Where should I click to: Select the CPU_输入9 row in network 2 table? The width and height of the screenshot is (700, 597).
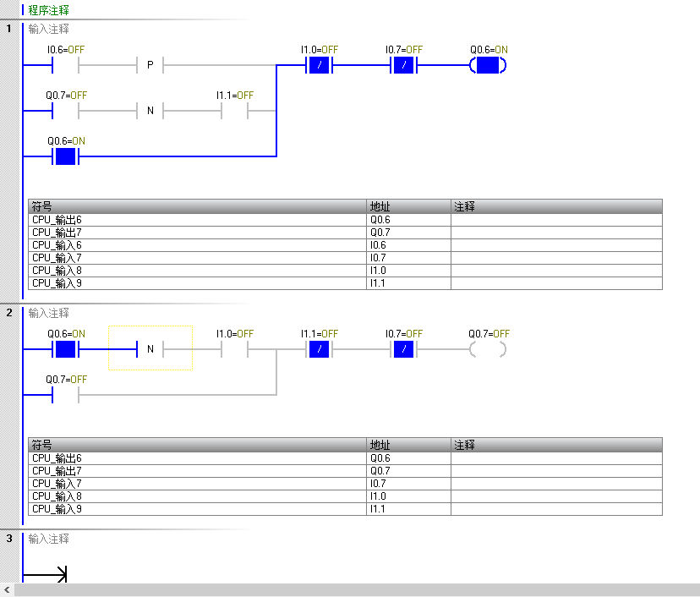[57, 509]
